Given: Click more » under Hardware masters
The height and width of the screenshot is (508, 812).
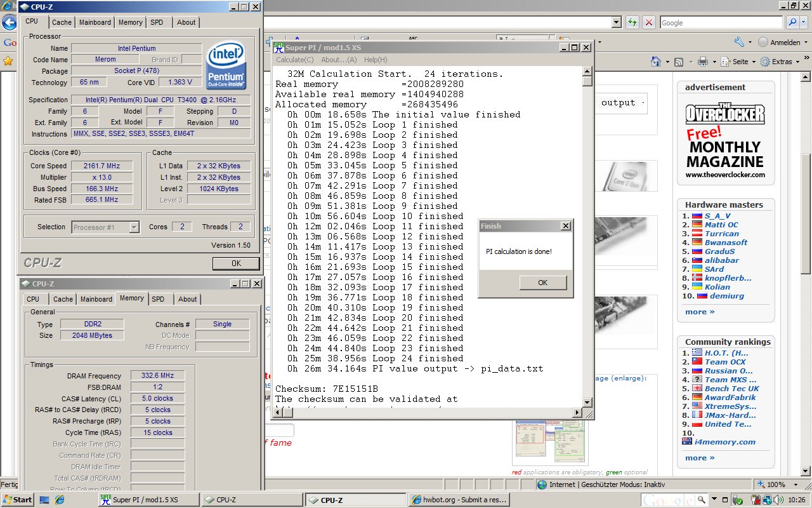Looking at the screenshot, I should [x=700, y=312].
